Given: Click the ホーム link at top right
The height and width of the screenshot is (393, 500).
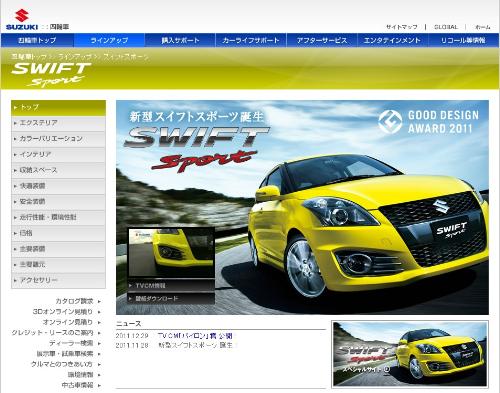Looking at the screenshot, I should pyautogui.click(x=482, y=27).
